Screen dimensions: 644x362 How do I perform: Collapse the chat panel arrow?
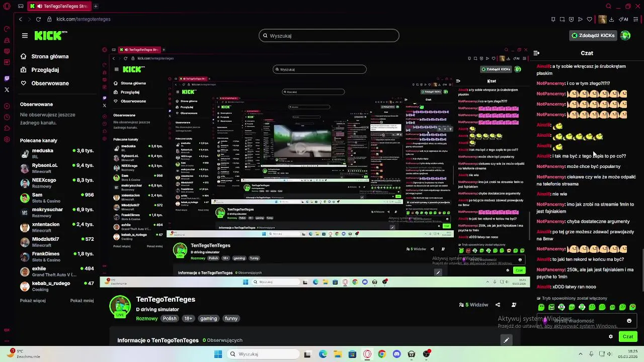pos(536,53)
